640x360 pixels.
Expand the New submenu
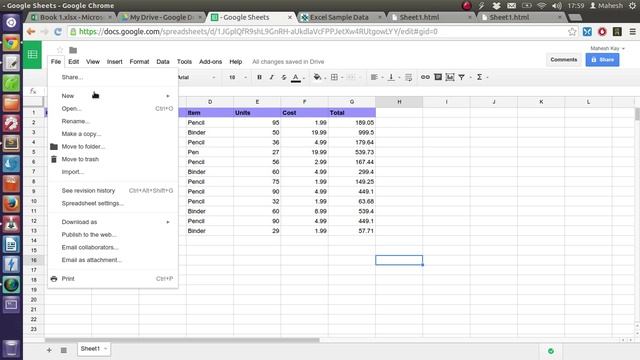pyautogui.click(x=113, y=96)
